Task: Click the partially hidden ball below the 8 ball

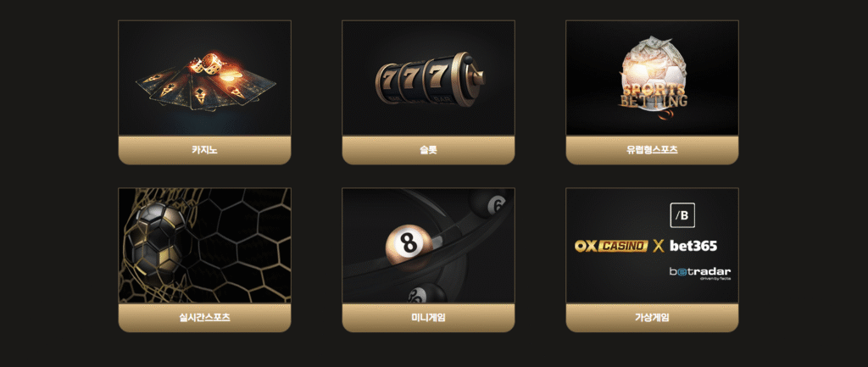Action: (426, 292)
